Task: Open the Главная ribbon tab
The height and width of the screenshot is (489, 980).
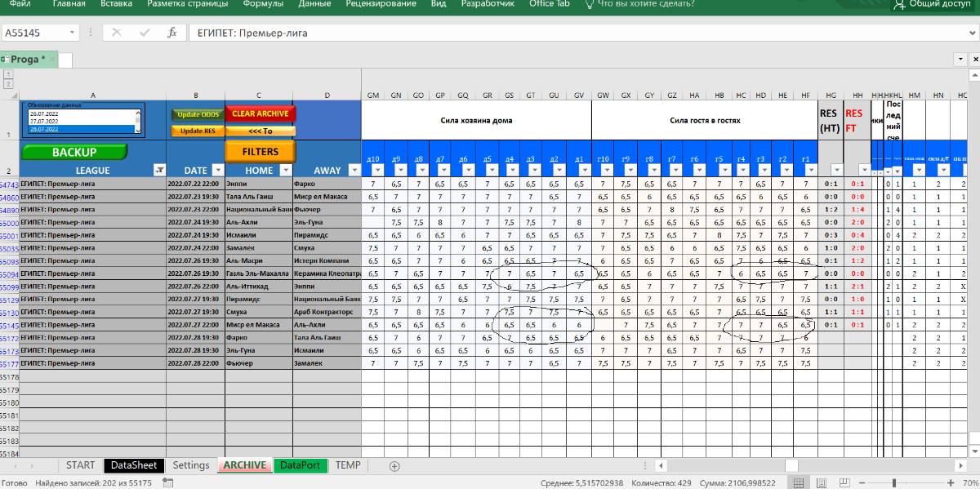Action: 69,3
